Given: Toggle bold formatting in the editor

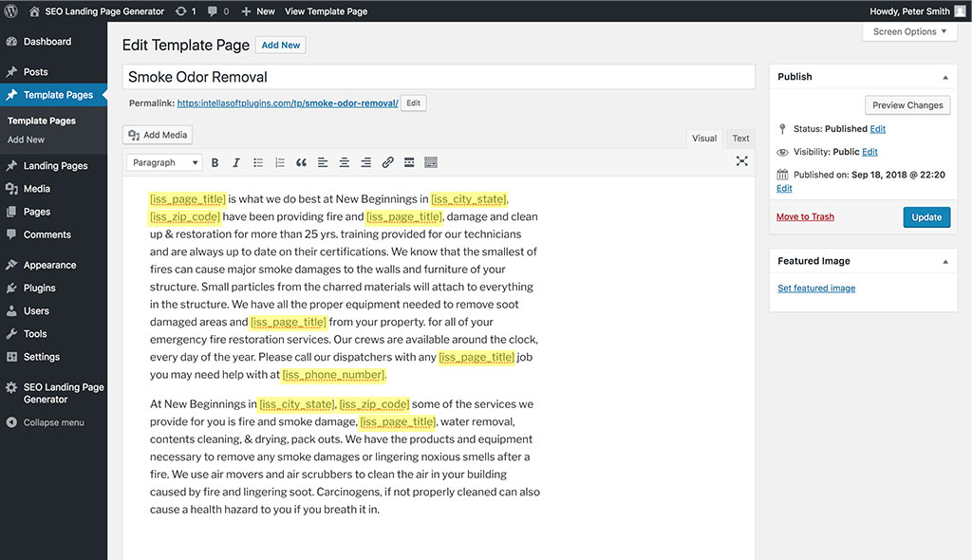Looking at the screenshot, I should (215, 162).
